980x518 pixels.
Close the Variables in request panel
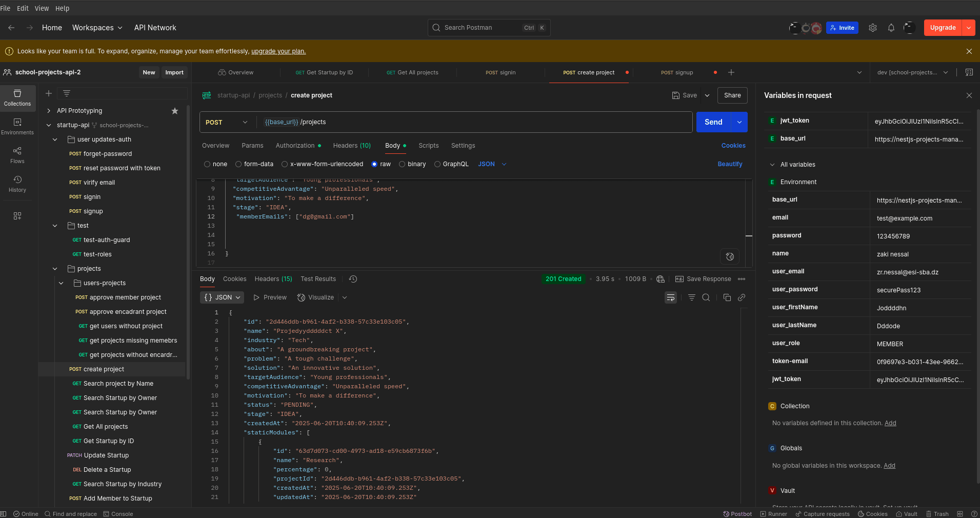coord(969,95)
